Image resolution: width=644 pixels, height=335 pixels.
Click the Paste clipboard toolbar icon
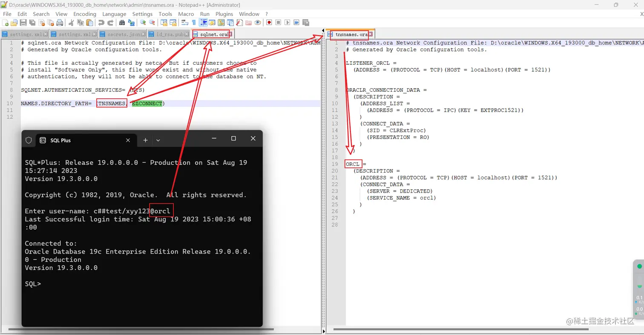tap(89, 23)
